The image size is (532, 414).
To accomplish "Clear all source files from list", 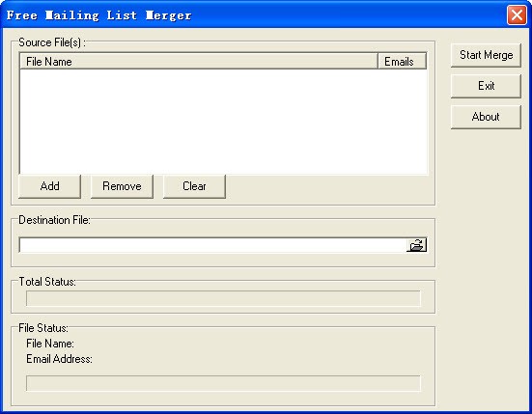I will tap(194, 186).
